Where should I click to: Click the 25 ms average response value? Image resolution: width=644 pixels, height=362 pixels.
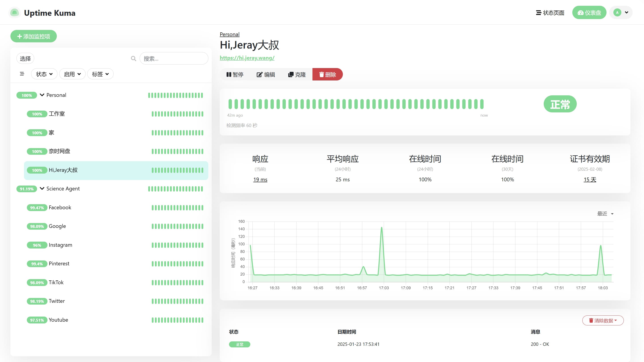(342, 180)
